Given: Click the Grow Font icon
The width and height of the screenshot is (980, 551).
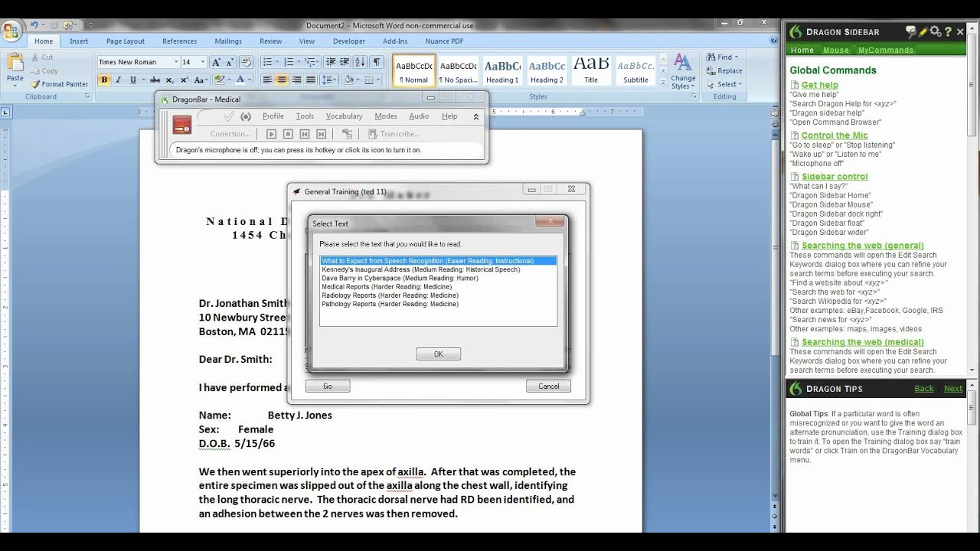Looking at the screenshot, I should point(216,62).
